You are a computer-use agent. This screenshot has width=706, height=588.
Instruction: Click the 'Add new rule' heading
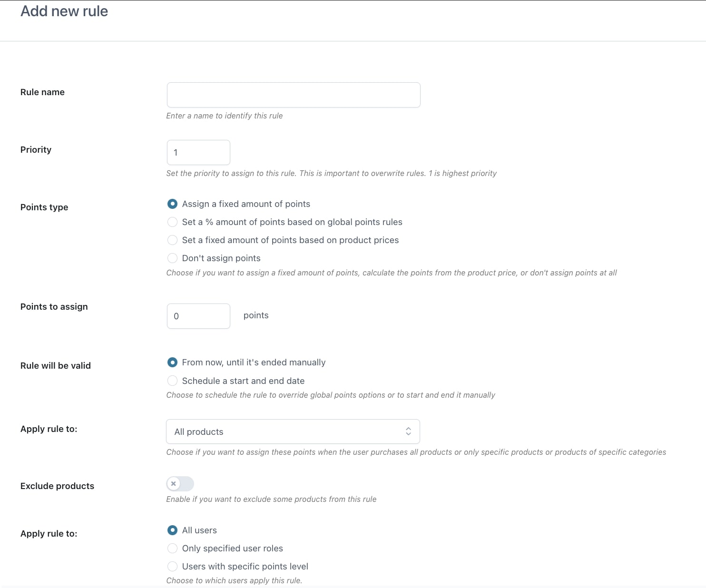pos(64,11)
